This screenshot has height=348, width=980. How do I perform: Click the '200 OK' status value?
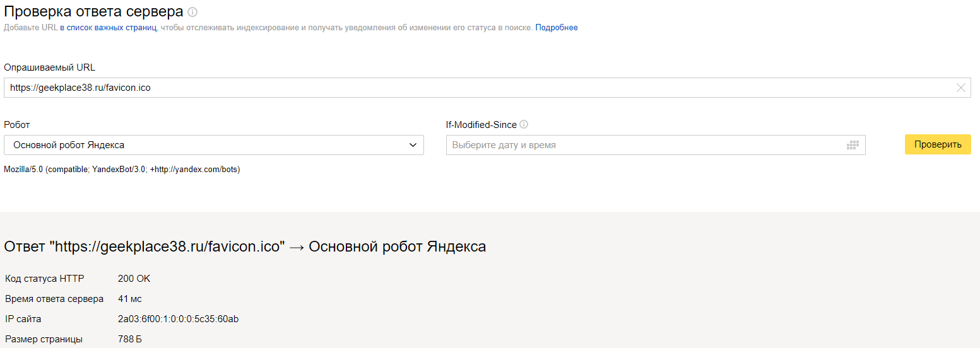pyautogui.click(x=134, y=279)
